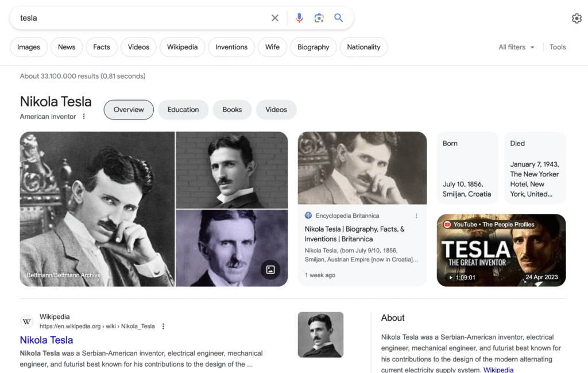Switch to the Books knowledge tab

click(x=232, y=110)
